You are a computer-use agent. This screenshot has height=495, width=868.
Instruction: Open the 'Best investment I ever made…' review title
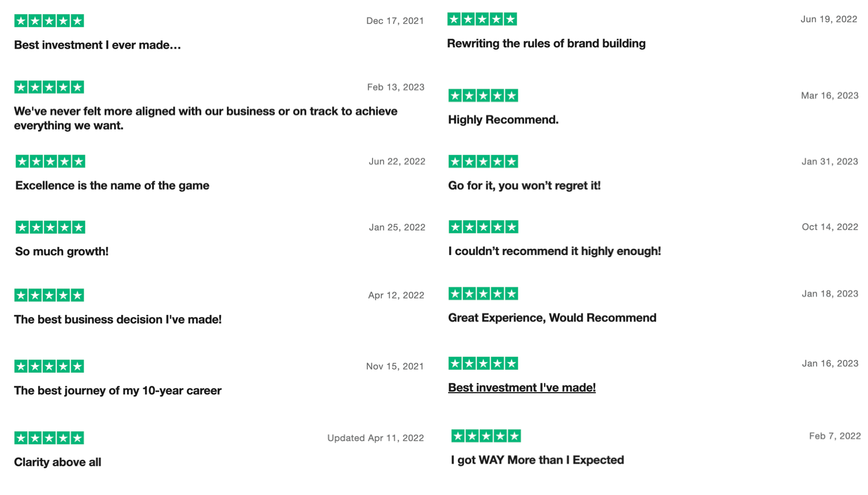click(98, 45)
